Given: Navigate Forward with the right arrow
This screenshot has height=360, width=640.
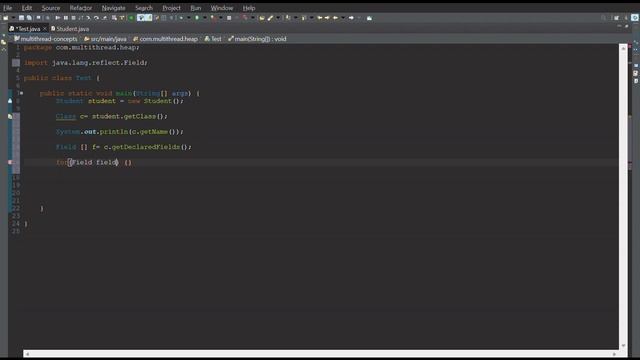Looking at the screenshot, I should click(351, 18).
